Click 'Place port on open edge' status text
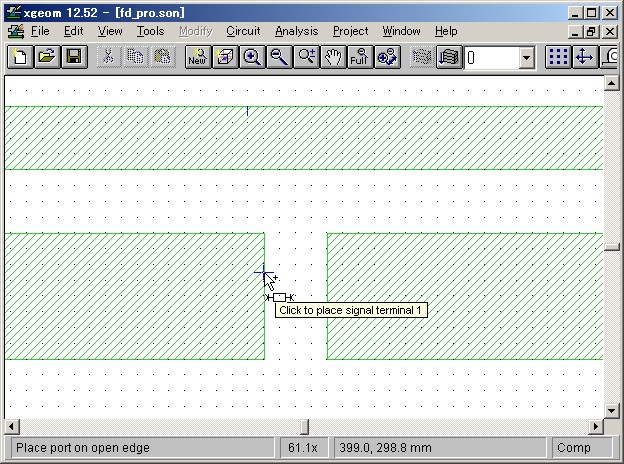Screen dimensions: 624x464 (83, 448)
